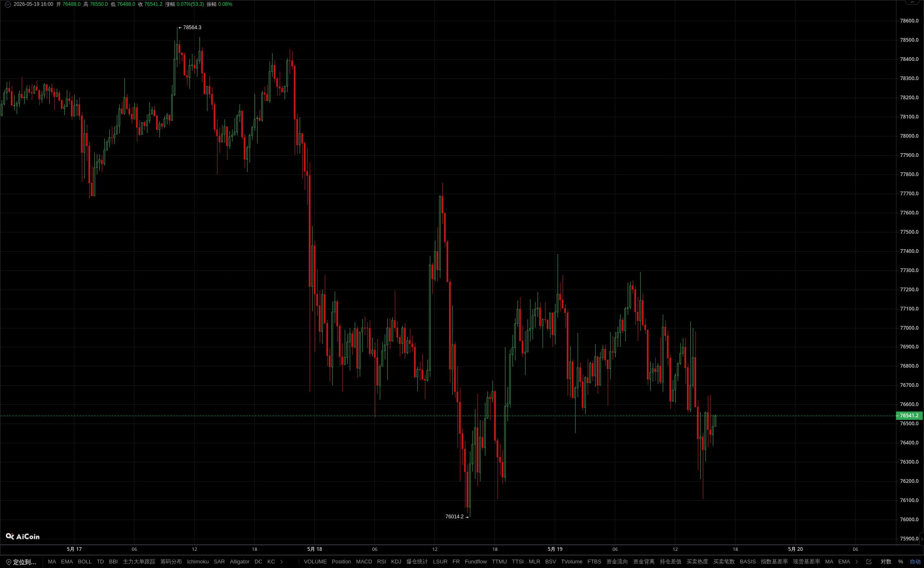Click the 5月 18 date marker on time axis
This screenshot has height=568, width=924.
(x=315, y=549)
